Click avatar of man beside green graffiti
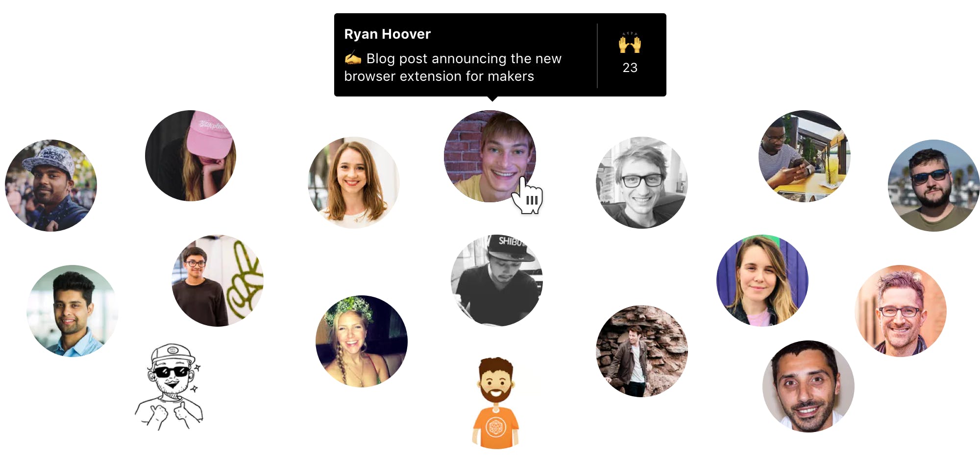 pos(218,280)
